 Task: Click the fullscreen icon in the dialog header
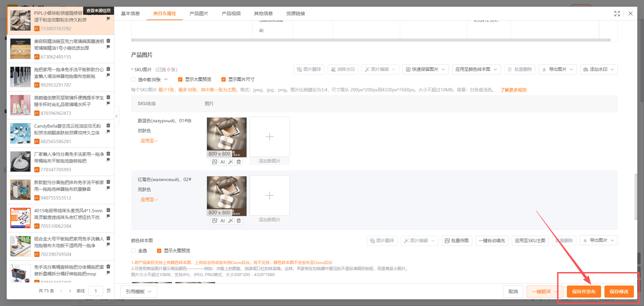point(617,13)
